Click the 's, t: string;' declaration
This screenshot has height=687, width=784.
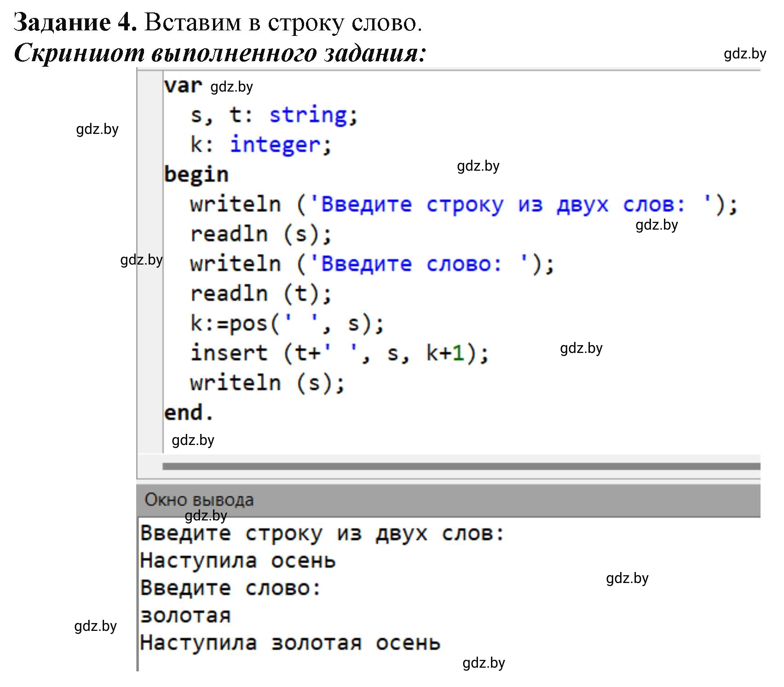click(x=274, y=115)
